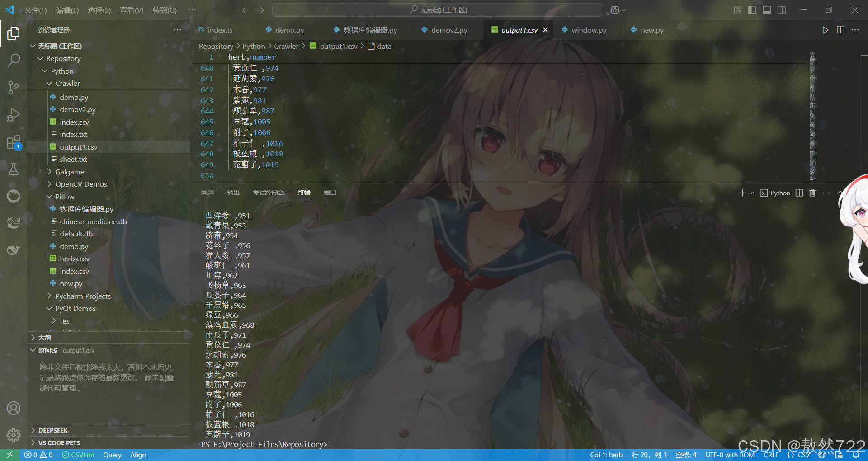The width and height of the screenshot is (868, 461).
Task: Open editor more actions menu
Action: [855, 30]
